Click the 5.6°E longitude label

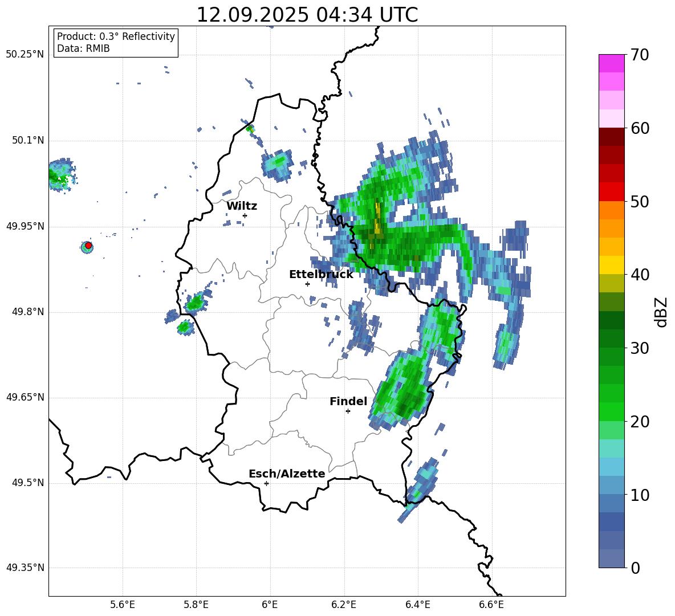pyautogui.click(x=123, y=605)
